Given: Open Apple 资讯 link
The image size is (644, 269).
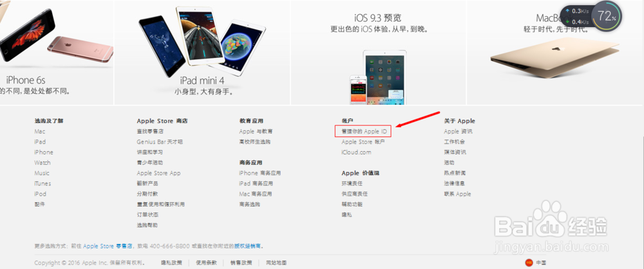Looking at the screenshot, I should (458, 131).
